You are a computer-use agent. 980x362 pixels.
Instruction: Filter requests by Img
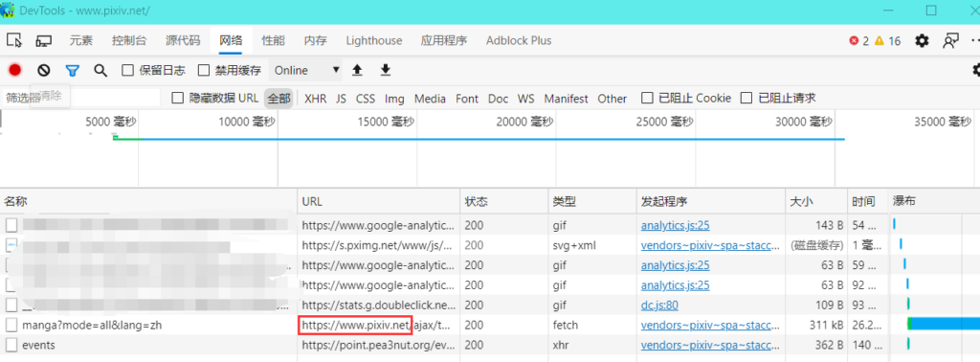(x=394, y=98)
